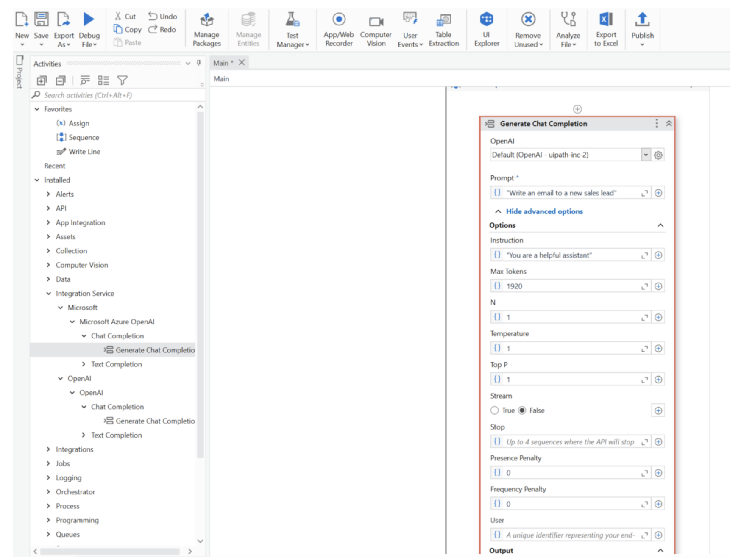Click Activities panel horizontal scrollbar
The image size is (730, 560).
pyautogui.click(x=110, y=552)
